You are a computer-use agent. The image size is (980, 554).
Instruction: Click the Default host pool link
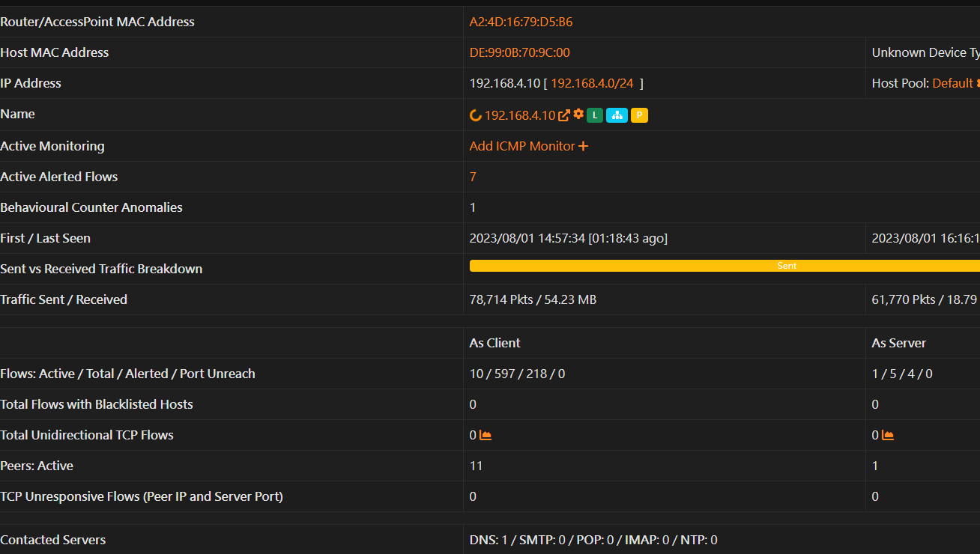[952, 83]
